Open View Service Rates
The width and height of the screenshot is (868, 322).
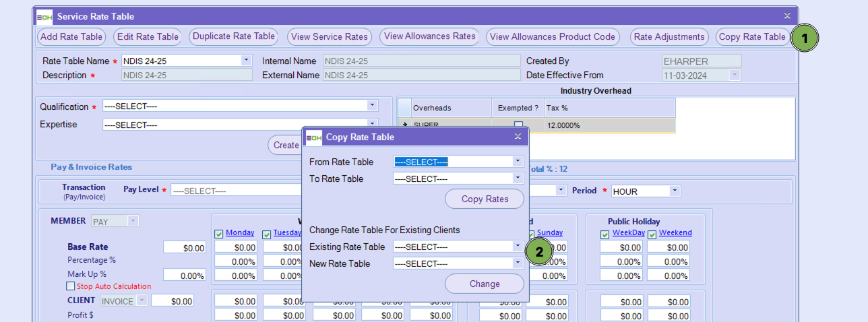(x=330, y=37)
